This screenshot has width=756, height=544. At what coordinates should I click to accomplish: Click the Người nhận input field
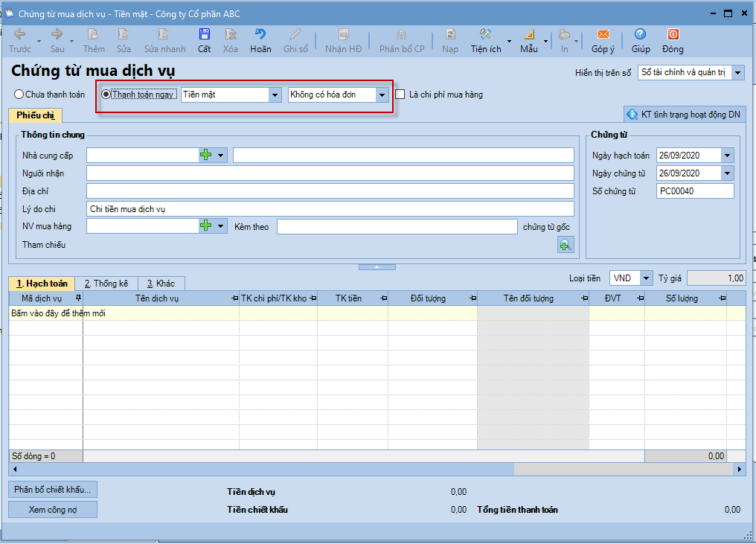[x=330, y=173]
